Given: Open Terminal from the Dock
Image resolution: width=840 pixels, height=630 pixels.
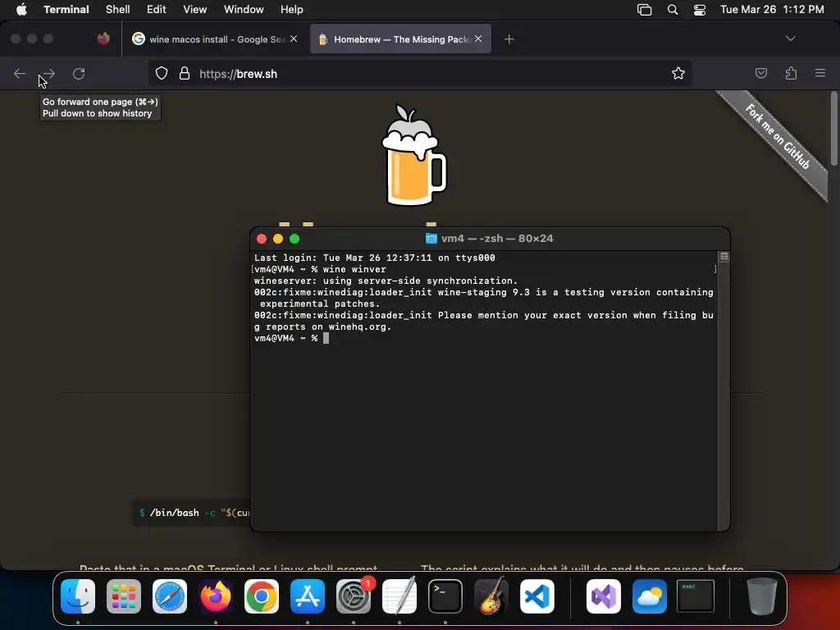Looking at the screenshot, I should coord(445,596).
